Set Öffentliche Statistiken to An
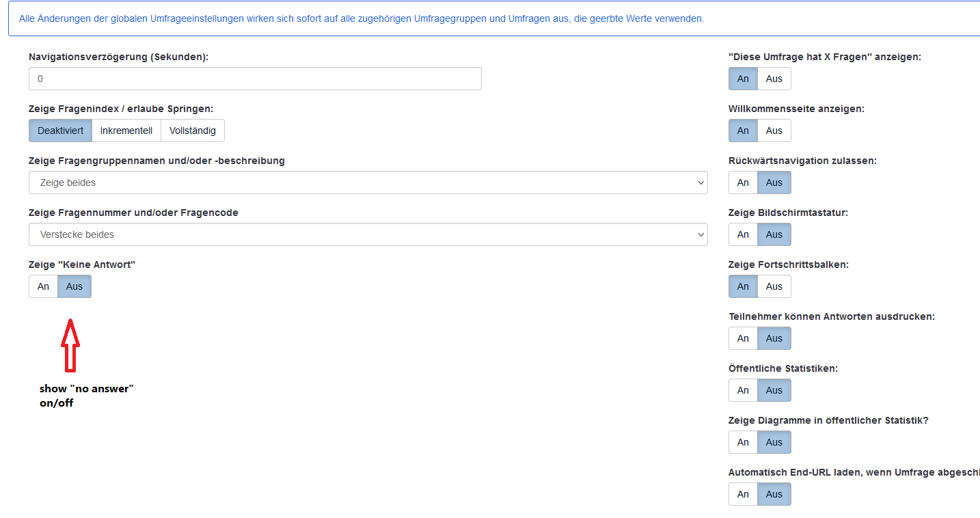The width and height of the screenshot is (980, 518). 743,390
